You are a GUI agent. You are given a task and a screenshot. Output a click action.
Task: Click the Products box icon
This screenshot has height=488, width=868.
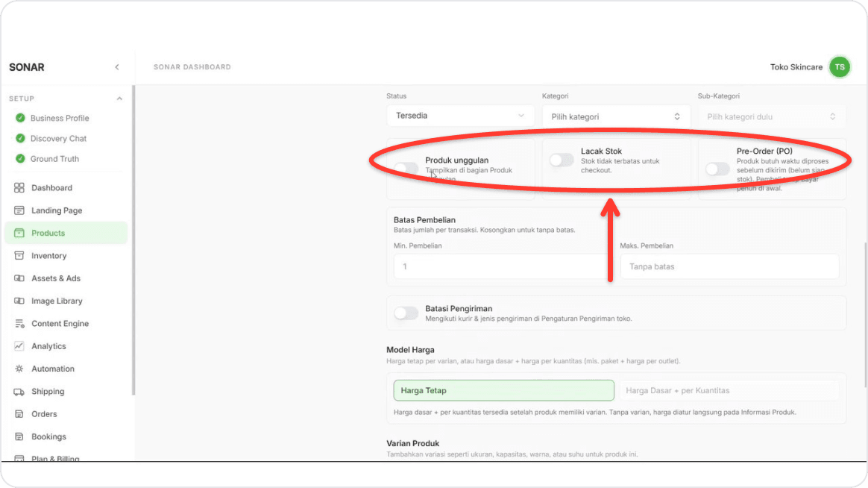pos(19,234)
